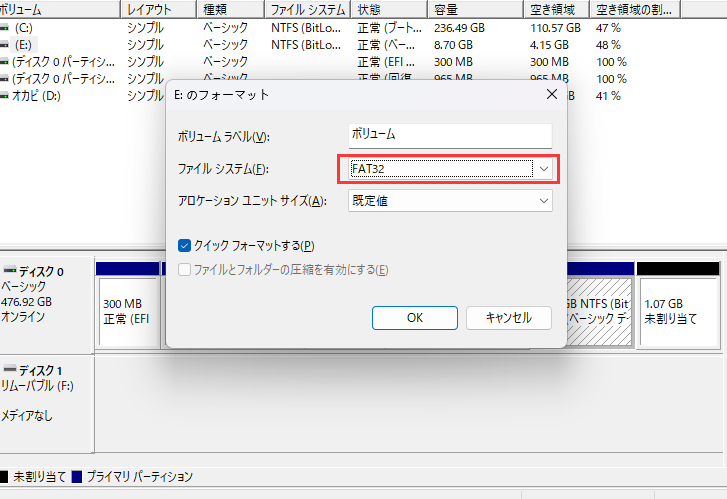Image resolution: width=727 pixels, height=499 pixels.
Task: Click the 正常 (EFI ... status cell
Action: pos(386,62)
